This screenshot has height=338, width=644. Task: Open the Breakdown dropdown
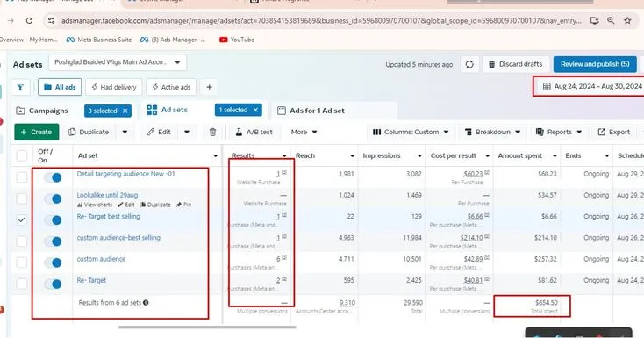pyautogui.click(x=492, y=132)
